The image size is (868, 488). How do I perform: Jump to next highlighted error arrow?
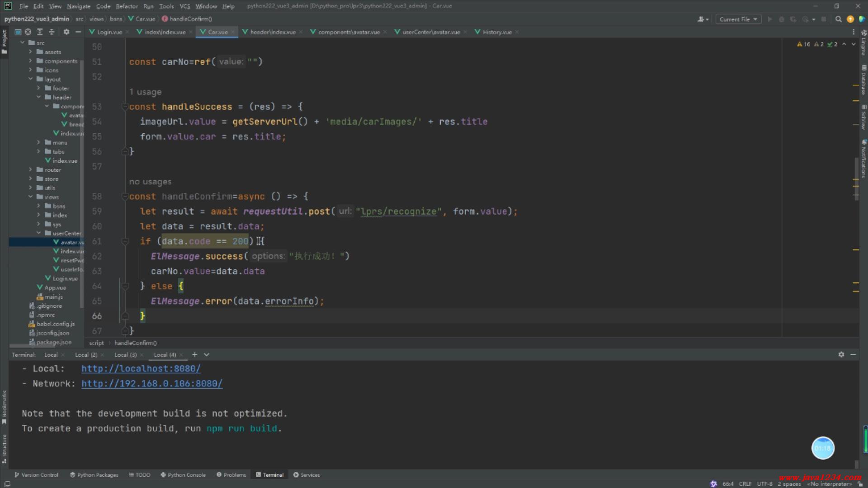click(854, 44)
